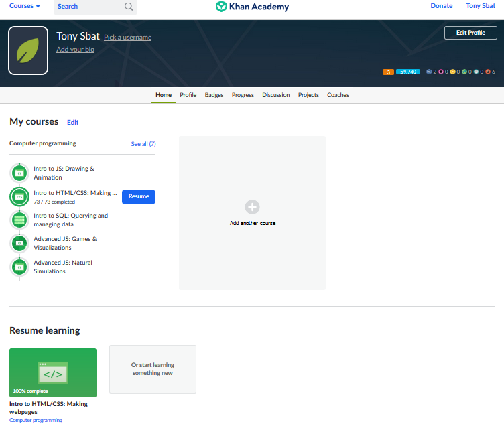Click the energy points badge 59,740

click(408, 72)
